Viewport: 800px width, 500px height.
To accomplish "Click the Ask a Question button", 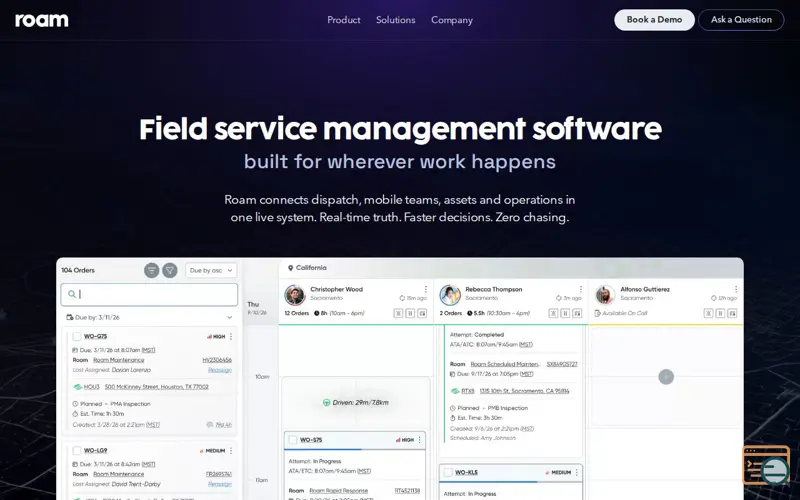I will (741, 20).
